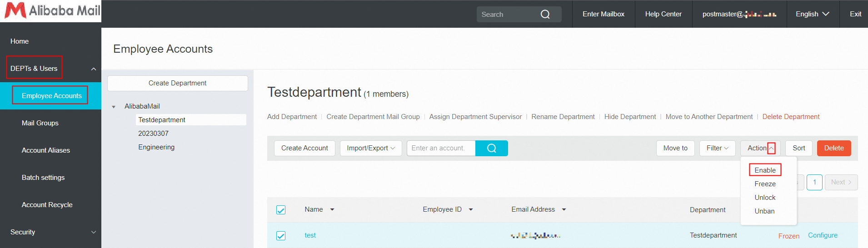Collapse DEPTs & Users section chevron
Image resolution: width=868 pixels, height=248 pixels.
click(94, 69)
